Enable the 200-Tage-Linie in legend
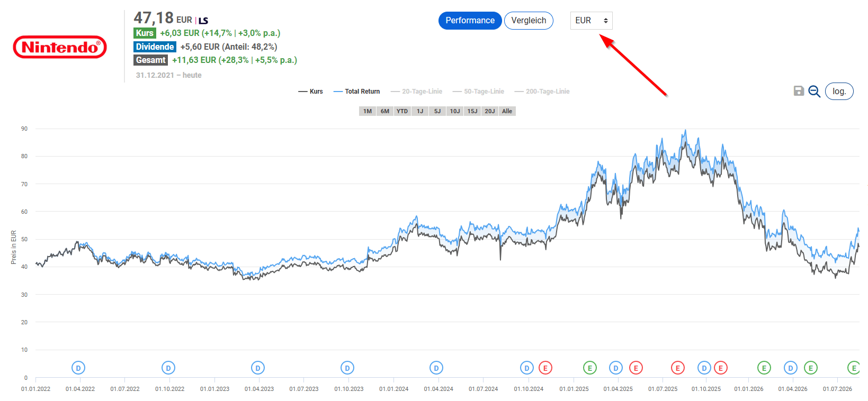This screenshot has width=868, height=401. click(x=542, y=92)
